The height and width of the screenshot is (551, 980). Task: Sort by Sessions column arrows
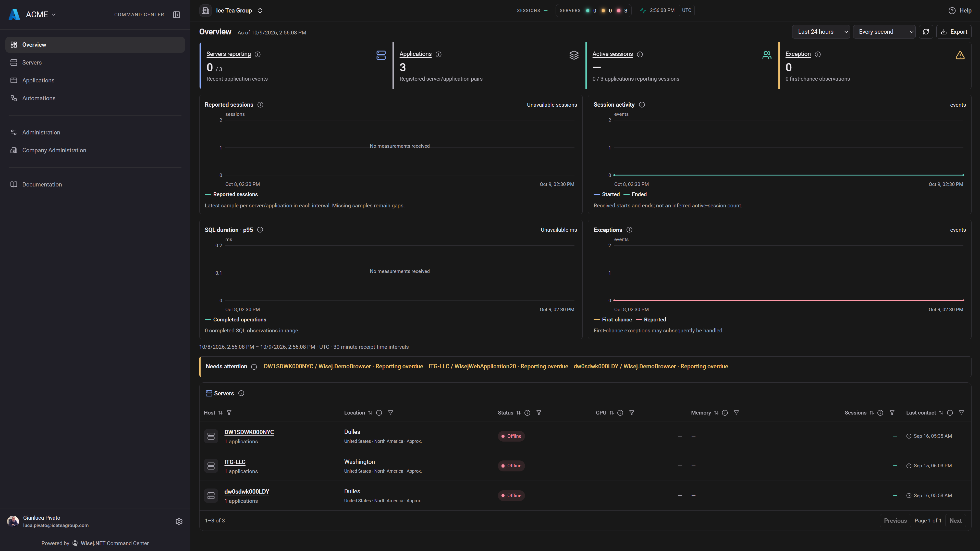[x=872, y=412]
